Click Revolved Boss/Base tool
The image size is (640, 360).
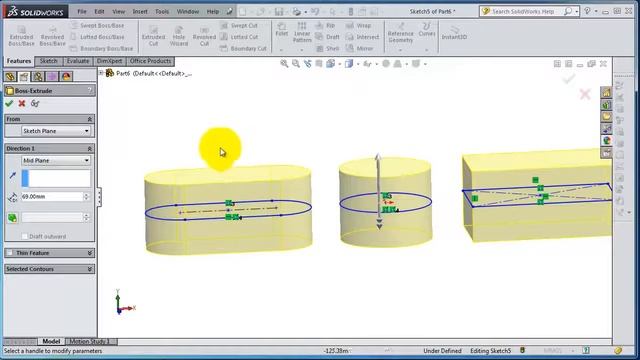[x=52, y=36]
